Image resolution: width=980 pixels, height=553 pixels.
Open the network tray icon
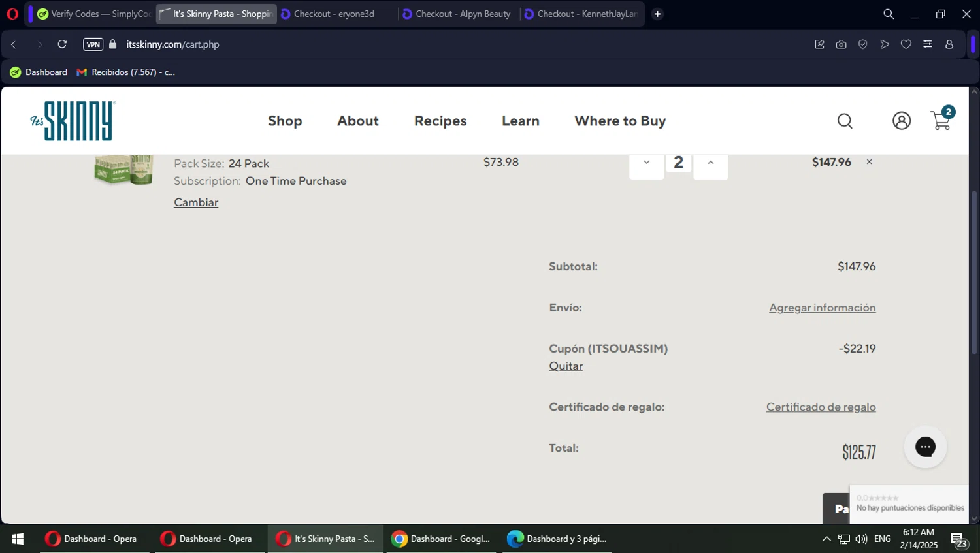click(x=844, y=539)
